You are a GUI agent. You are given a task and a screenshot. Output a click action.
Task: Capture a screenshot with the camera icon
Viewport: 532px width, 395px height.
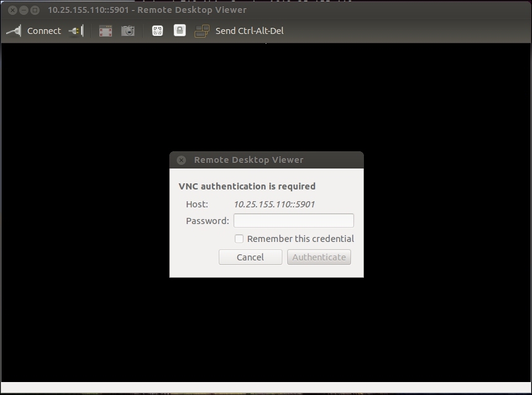pyautogui.click(x=128, y=30)
